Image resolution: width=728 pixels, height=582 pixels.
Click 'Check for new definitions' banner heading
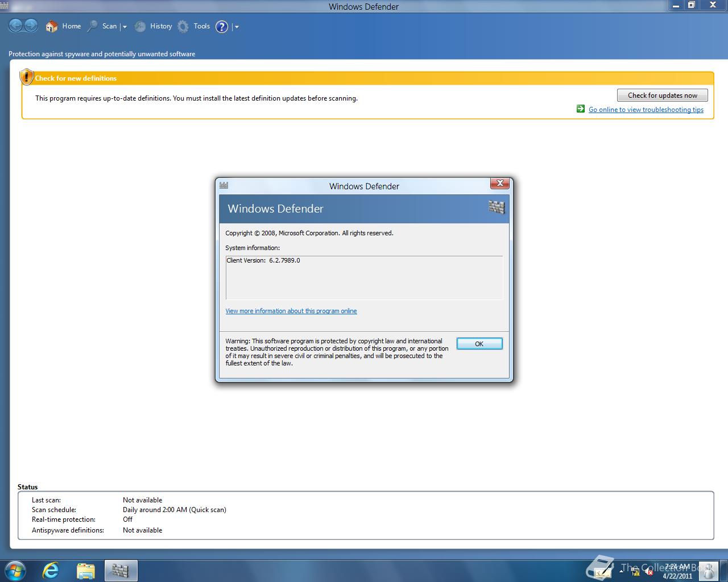pos(76,78)
